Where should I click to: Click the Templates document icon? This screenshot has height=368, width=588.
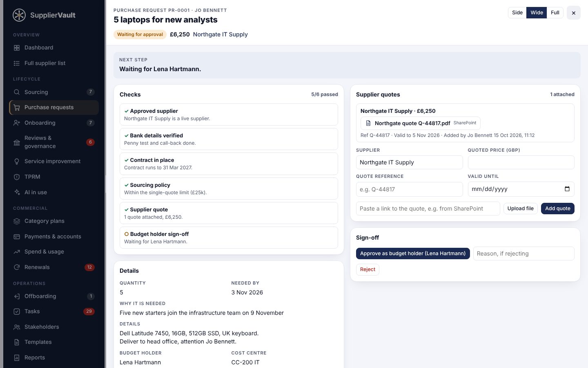pos(17,342)
